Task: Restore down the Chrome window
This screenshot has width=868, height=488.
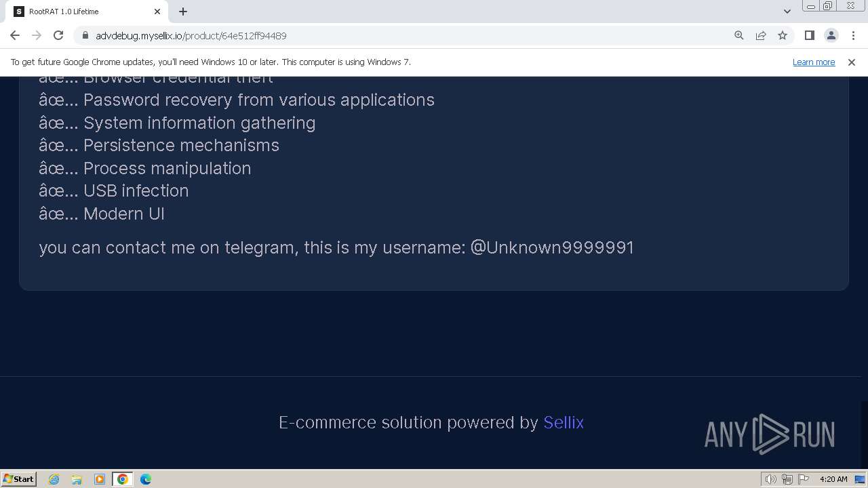Action: [x=828, y=6]
